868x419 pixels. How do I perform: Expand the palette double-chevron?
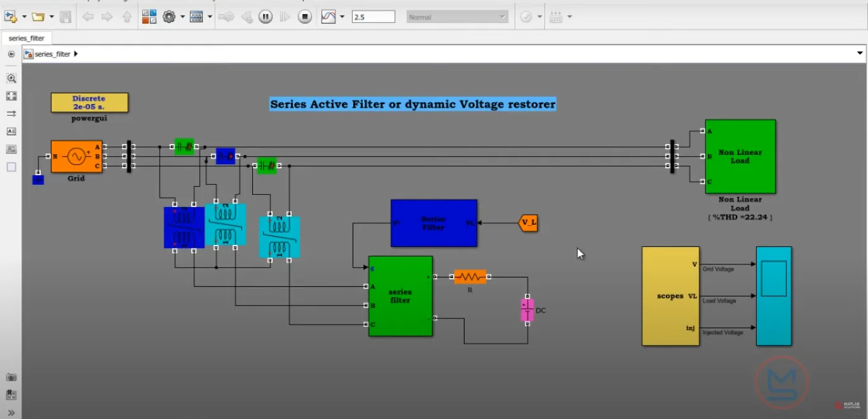pos(11,412)
